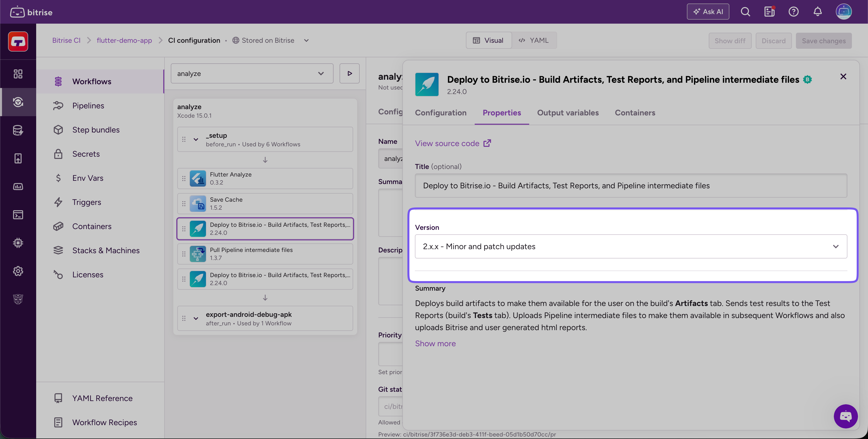Go to the flutter-demo-app breadcrumb
The width and height of the screenshot is (868, 439).
(x=124, y=40)
